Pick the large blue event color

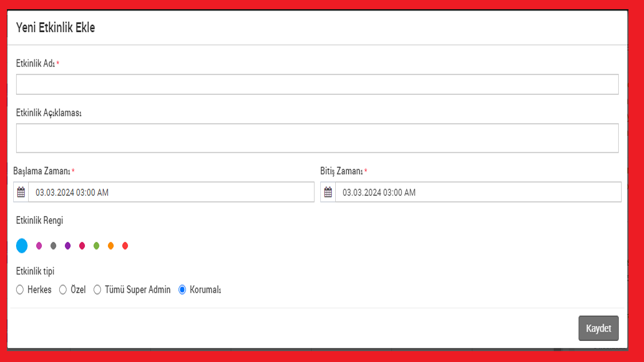point(22,246)
